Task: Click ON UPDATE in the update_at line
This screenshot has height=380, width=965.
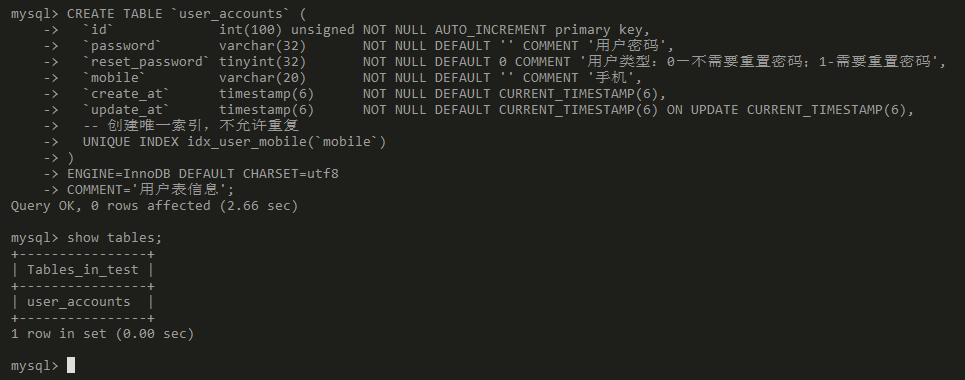Action: [x=702, y=110]
